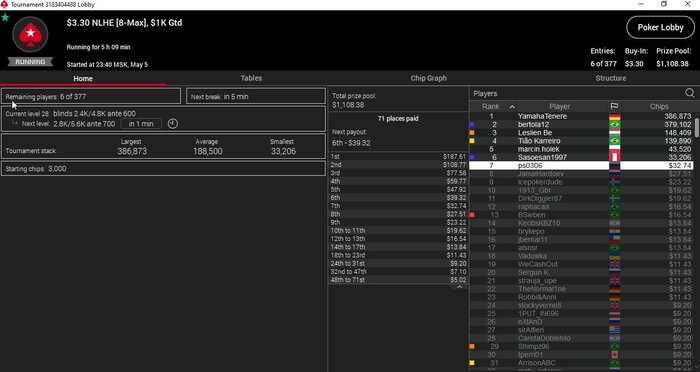Screen dimensions: 700x372
Task: Click the Brazil flag next to Tião Karreiro
Action: (614, 141)
